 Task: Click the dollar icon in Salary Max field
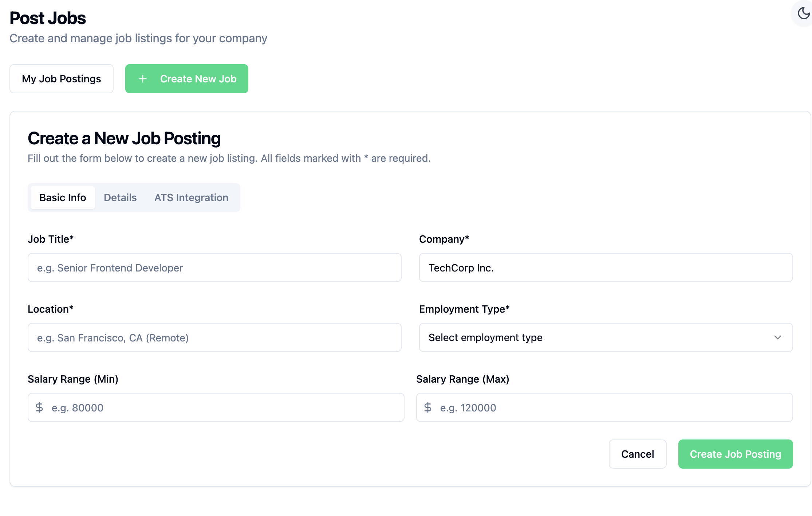428,407
